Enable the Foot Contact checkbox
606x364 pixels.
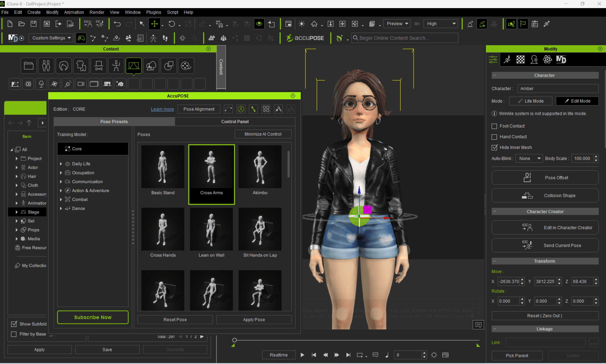pyautogui.click(x=494, y=126)
